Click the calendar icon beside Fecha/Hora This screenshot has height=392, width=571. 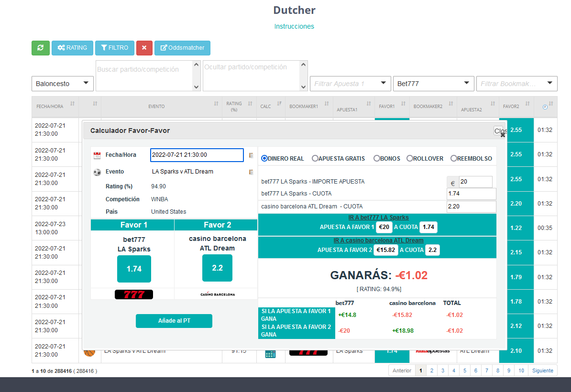click(x=97, y=155)
